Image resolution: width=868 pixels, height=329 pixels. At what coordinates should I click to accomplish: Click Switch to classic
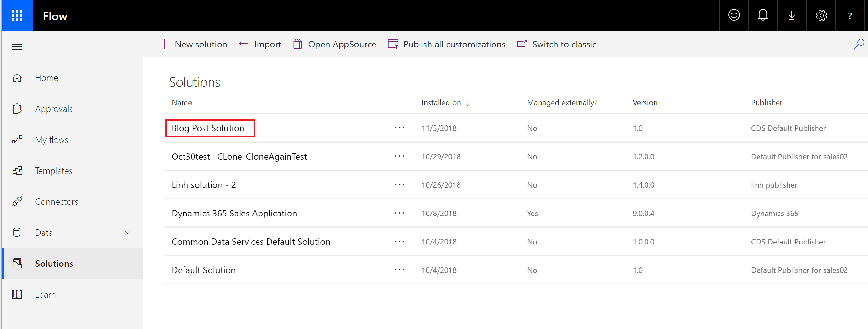(557, 44)
